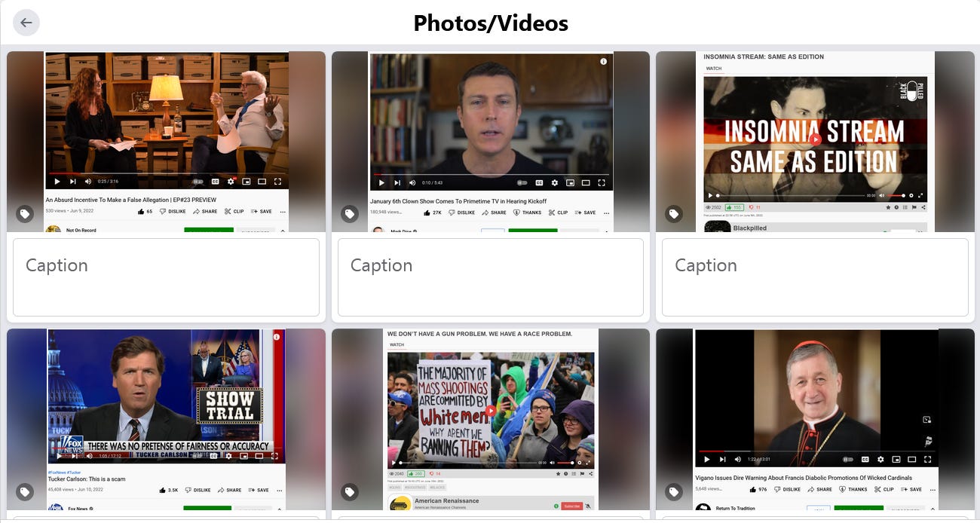Tag the 'January 6th Clown Show' photo

click(x=350, y=214)
